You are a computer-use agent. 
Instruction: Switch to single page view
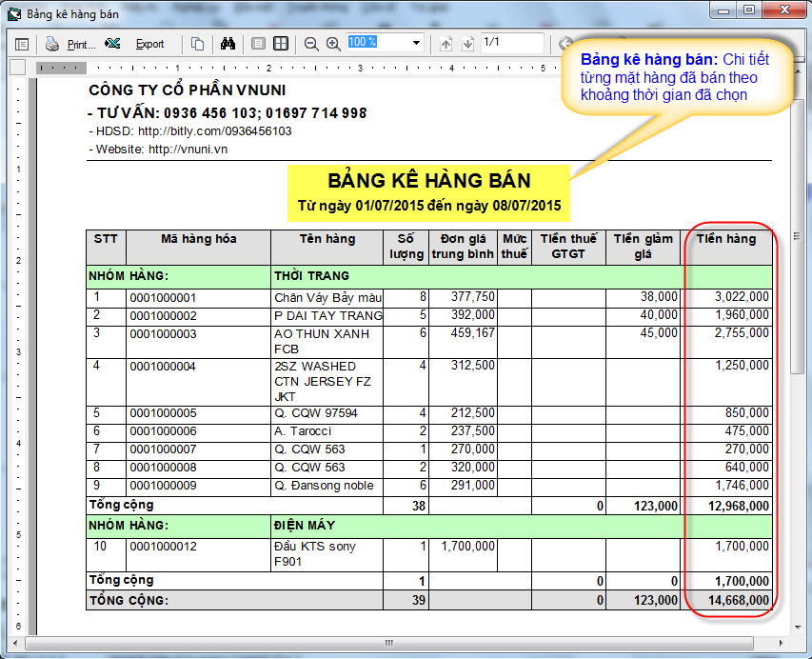point(258,44)
